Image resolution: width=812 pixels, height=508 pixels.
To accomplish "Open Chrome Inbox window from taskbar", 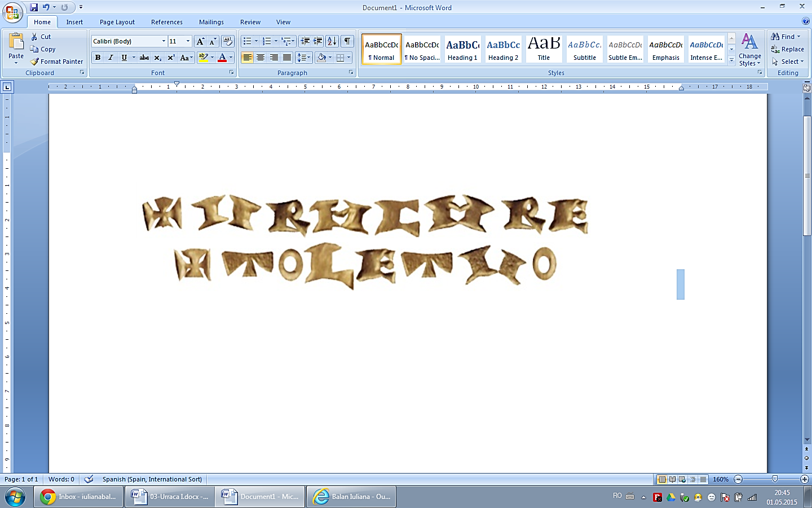I will click(x=79, y=497).
